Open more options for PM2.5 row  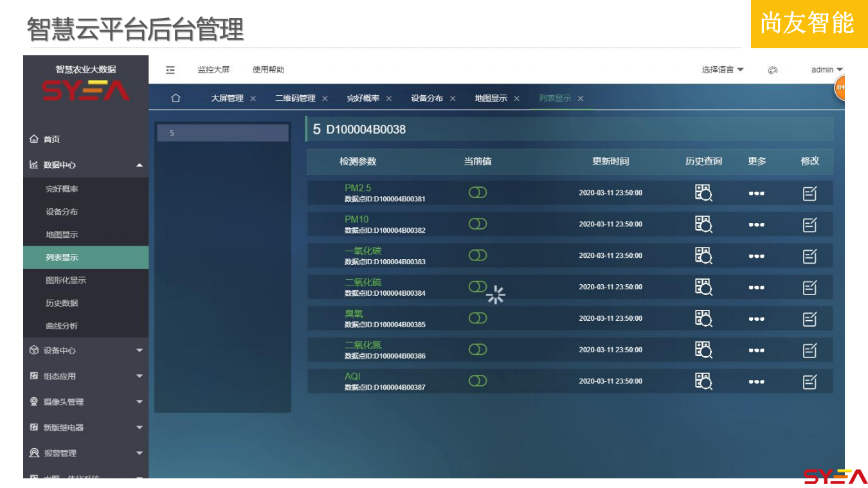pos(757,194)
